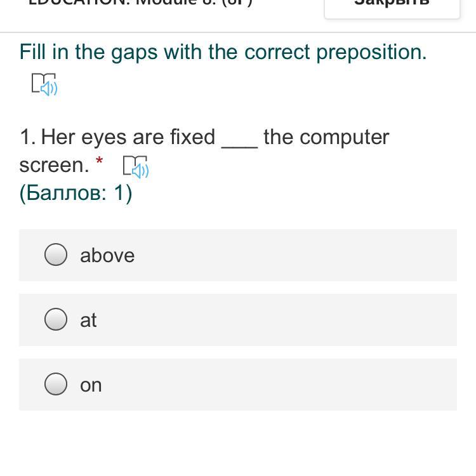The height and width of the screenshot is (476, 476).
Task: Click the word "screen." in the question
Action: [54, 165]
